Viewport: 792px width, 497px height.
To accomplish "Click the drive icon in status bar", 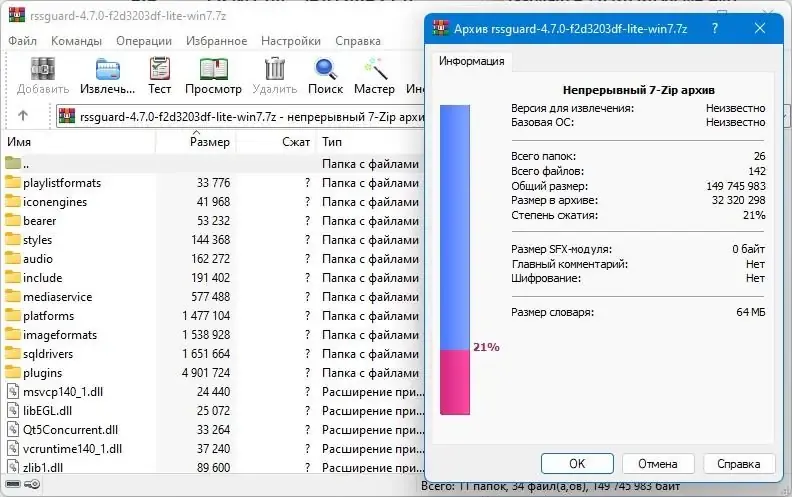I will click(13, 484).
